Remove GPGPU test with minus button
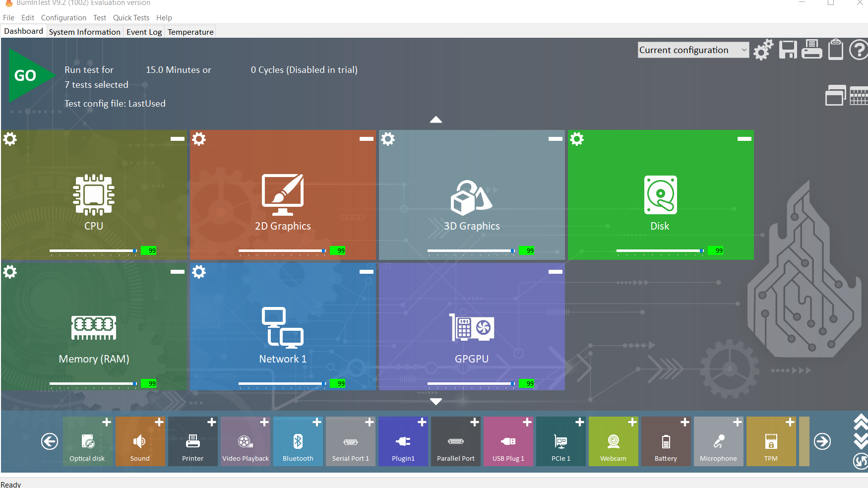The height and width of the screenshot is (488, 868). click(555, 272)
